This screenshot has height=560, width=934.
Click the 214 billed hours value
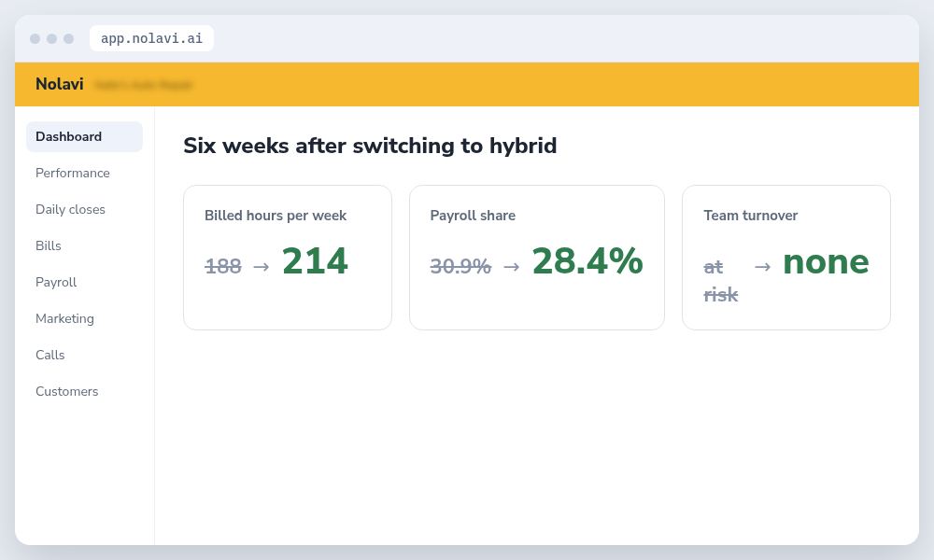pyautogui.click(x=315, y=261)
